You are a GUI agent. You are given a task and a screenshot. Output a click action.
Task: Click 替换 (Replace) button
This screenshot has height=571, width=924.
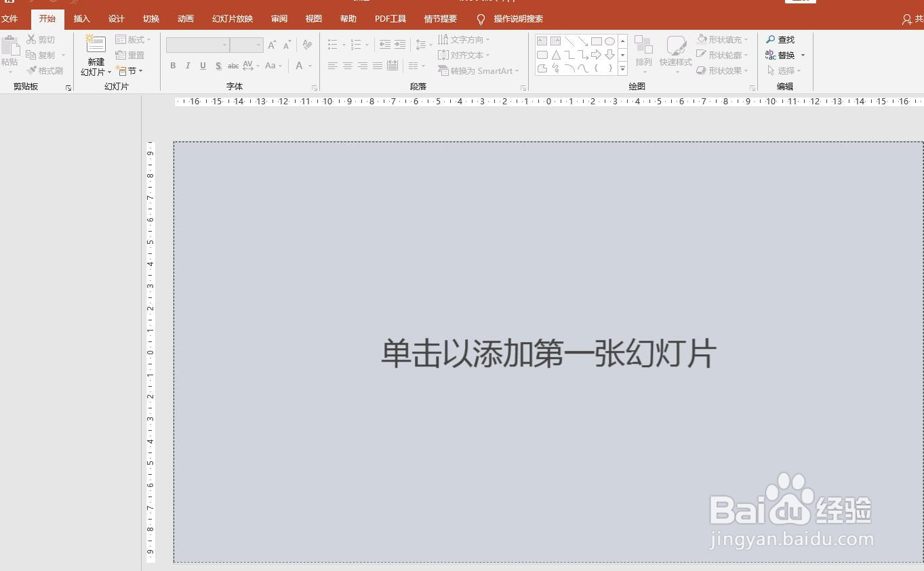[x=785, y=55]
